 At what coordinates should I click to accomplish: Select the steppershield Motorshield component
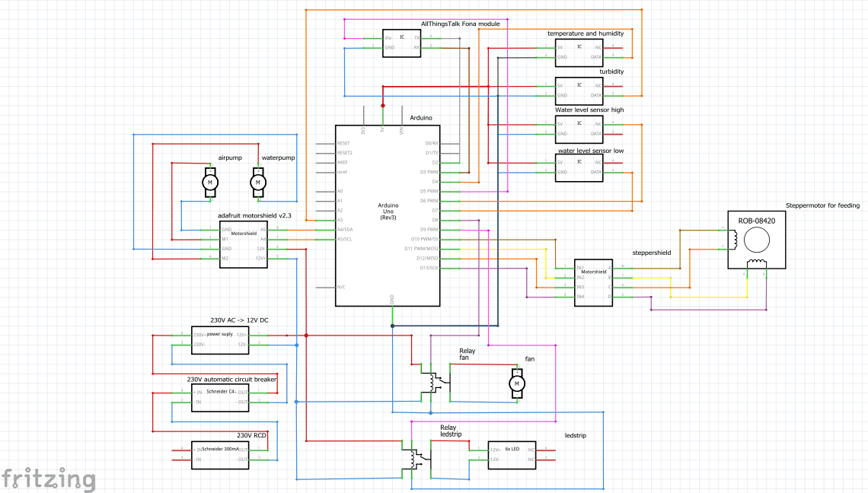point(592,281)
